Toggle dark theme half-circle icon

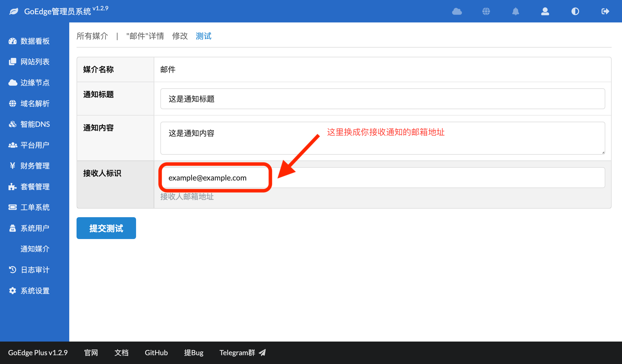coord(575,12)
